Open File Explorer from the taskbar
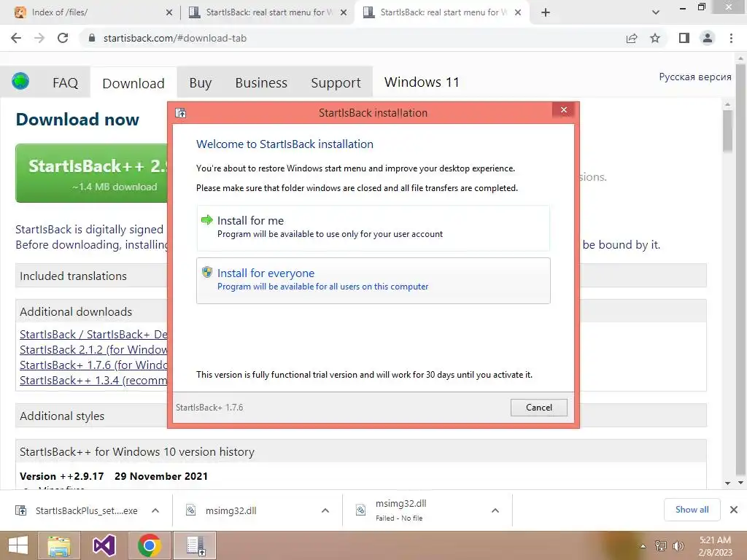The image size is (747, 560). pos(58,545)
